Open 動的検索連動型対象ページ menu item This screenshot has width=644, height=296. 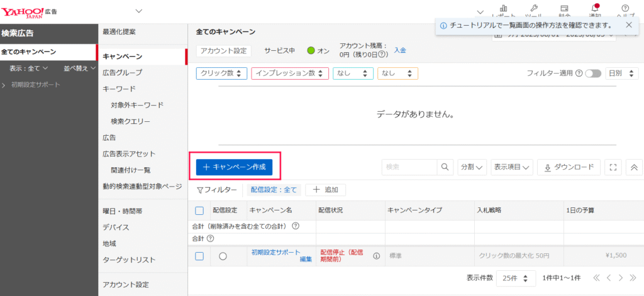coord(142,187)
